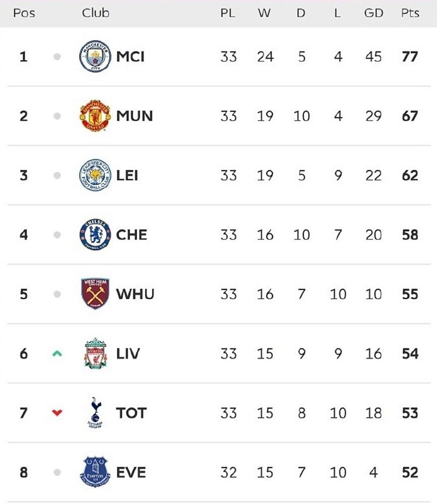Click Chelsea's grey no-change position dot

point(57,235)
